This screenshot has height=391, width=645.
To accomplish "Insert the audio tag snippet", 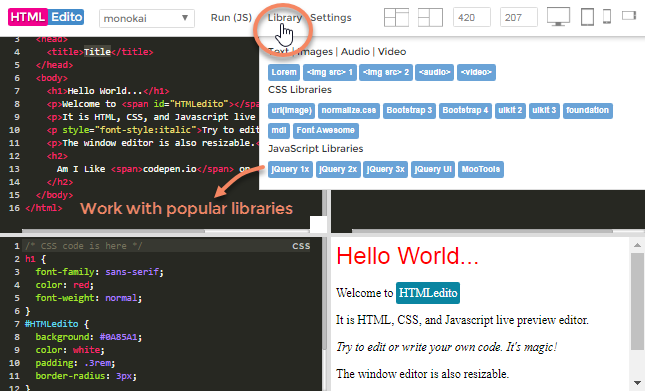I will (434, 72).
